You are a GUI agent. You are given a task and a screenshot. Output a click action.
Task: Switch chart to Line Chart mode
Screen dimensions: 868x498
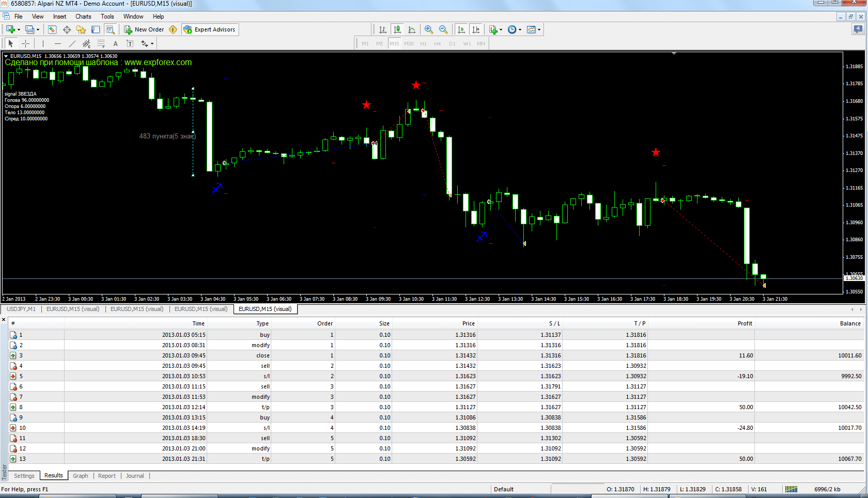point(412,29)
